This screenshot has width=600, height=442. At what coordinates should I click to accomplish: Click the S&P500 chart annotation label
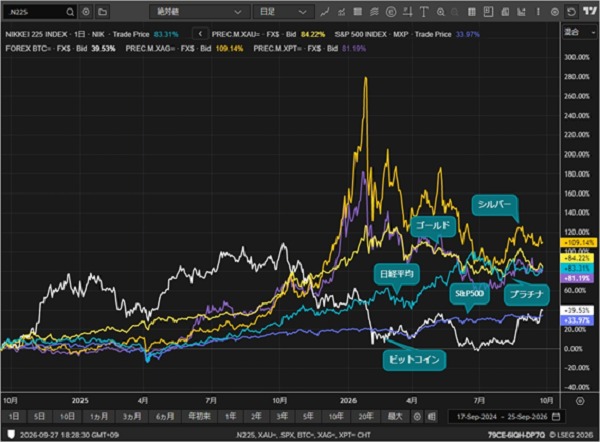(470, 294)
